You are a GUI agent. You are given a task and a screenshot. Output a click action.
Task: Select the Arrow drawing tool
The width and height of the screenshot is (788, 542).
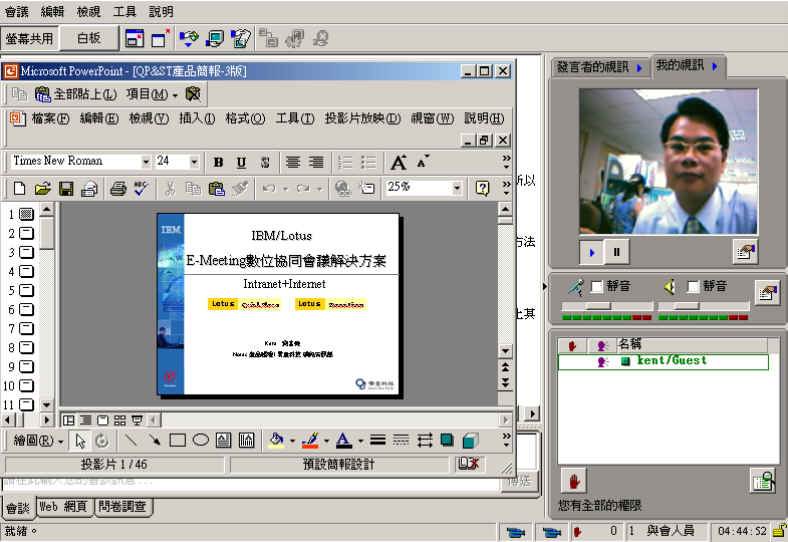click(x=154, y=441)
